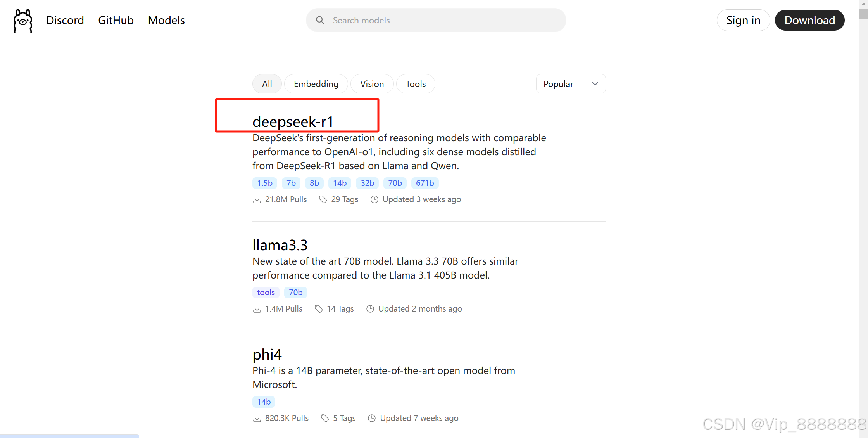Screen dimensions: 868x438
Task: Open the GitHub link in header
Action: tap(116, 20)
